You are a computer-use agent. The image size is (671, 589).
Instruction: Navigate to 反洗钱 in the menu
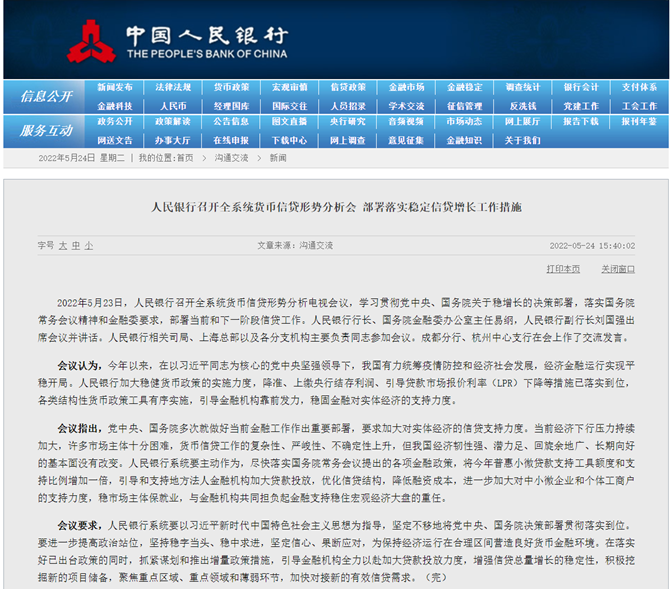pyautogui.click(x=522, y=105)
